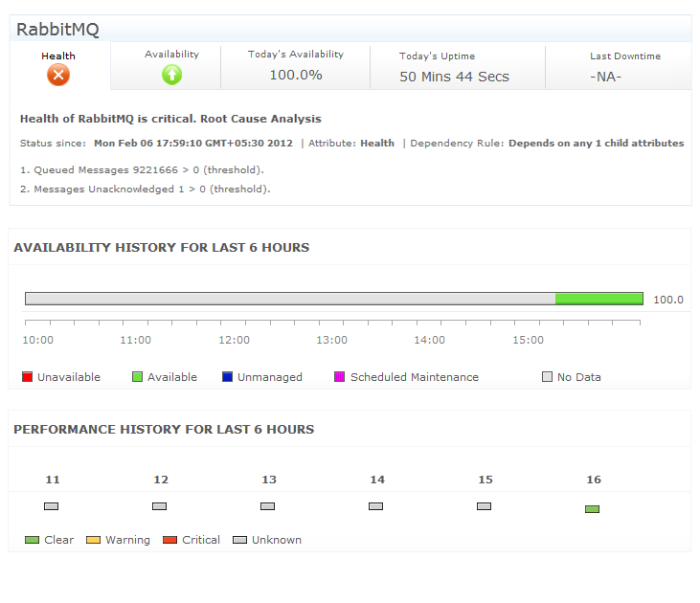Click the hour 11 column header
700x603 pixels.
tap(53, 480)
